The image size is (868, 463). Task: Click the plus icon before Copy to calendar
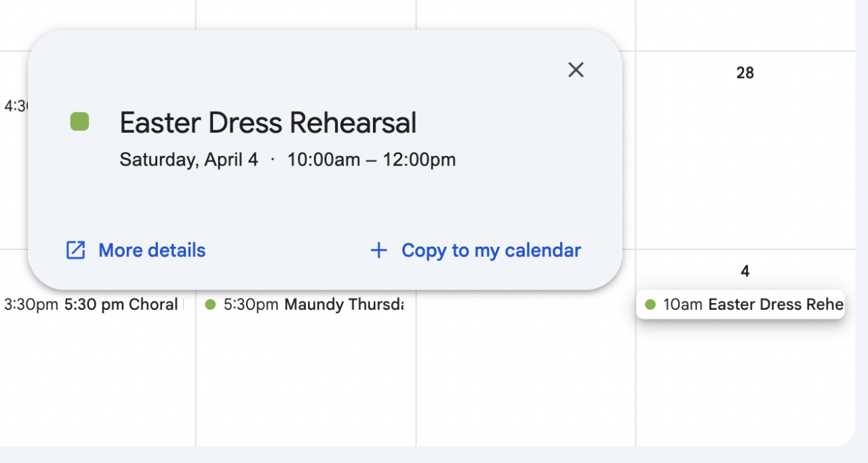pyautogui.click(x=378, y=250)
